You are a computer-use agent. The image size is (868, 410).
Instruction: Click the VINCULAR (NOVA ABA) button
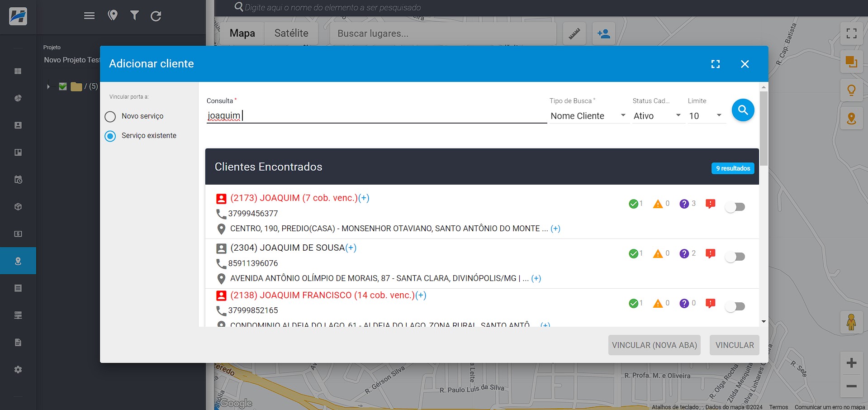(x=655, y=345)
